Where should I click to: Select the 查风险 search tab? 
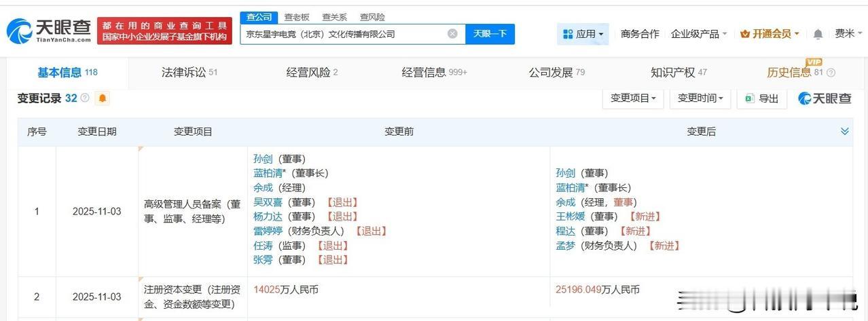pyautogui.click(x=372, y=17)
